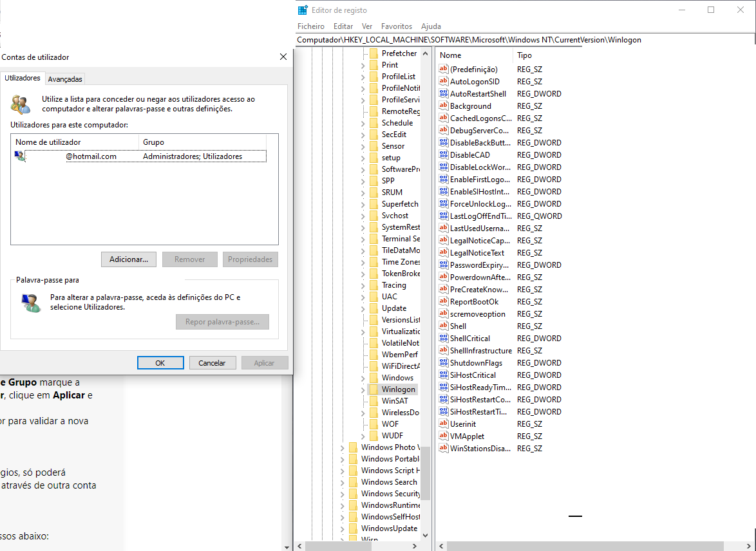The width and height of the screenshot is (756, 551).
Task: Open the Ajuda menu
Action: (x=431, y=26)
